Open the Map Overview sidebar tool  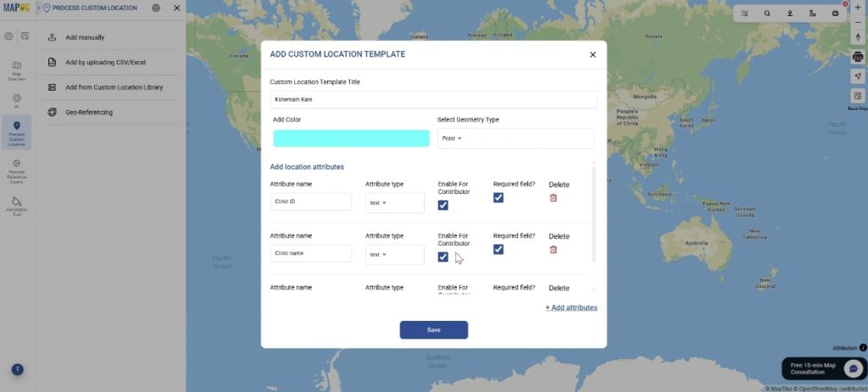click(x=17, y=69)
